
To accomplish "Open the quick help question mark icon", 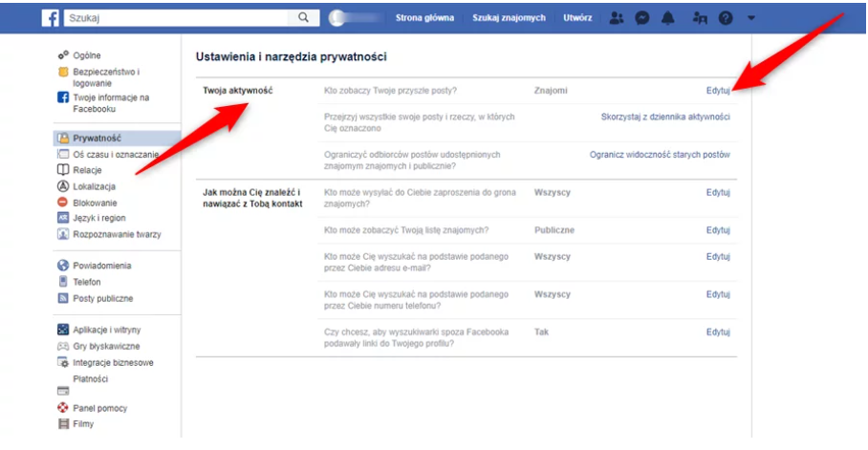I will click(x=726, y=18).
